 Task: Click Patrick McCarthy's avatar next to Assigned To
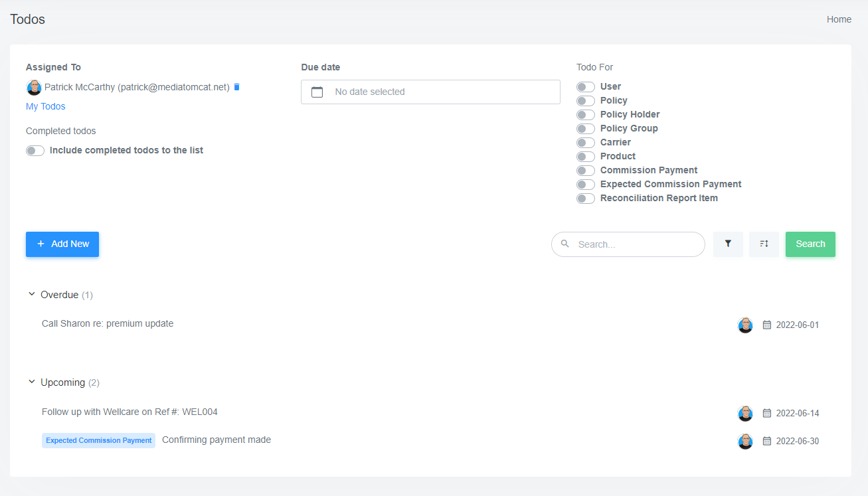(34, 87)
